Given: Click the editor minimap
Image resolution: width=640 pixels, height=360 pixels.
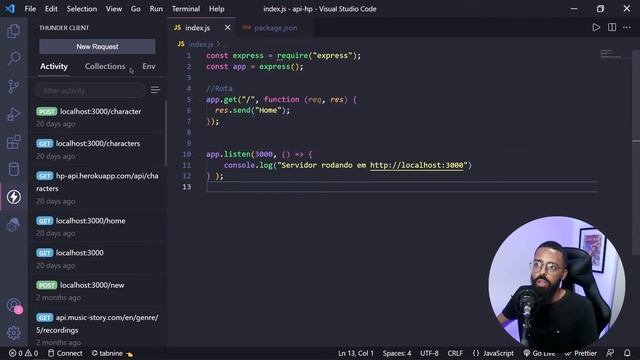Looking at the screenshot, I should pyautogui.click(x=611, y=54).
